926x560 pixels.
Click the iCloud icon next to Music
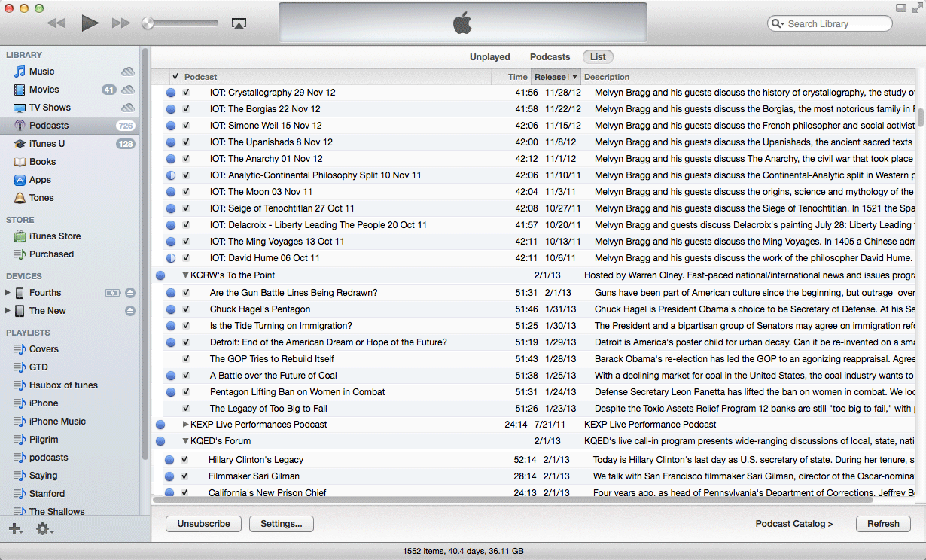click(128, 72)
